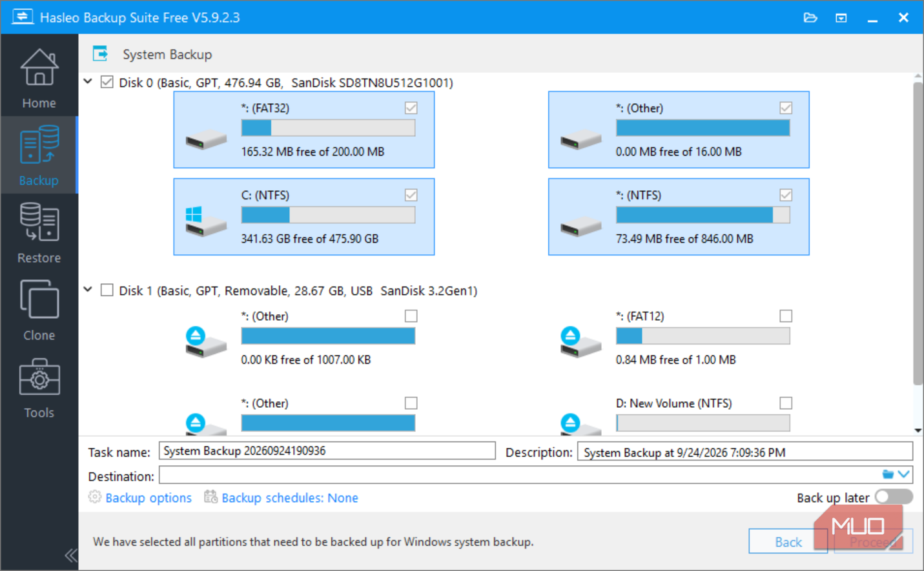Click the C: Windows drive icon
This screenshot has width=924, height=571.
click(x=206, y=221)
